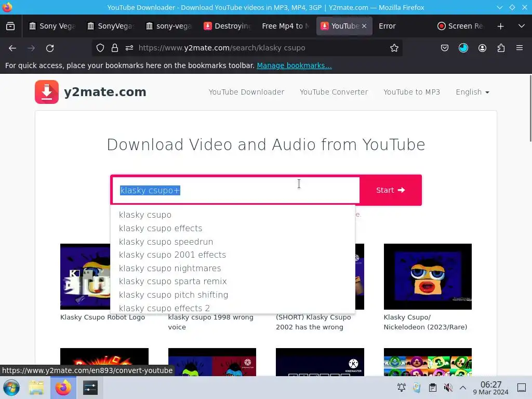Expand hidden system tray icons arrow
The height and width of the screenshot is (399, 532).
(463, 388)
